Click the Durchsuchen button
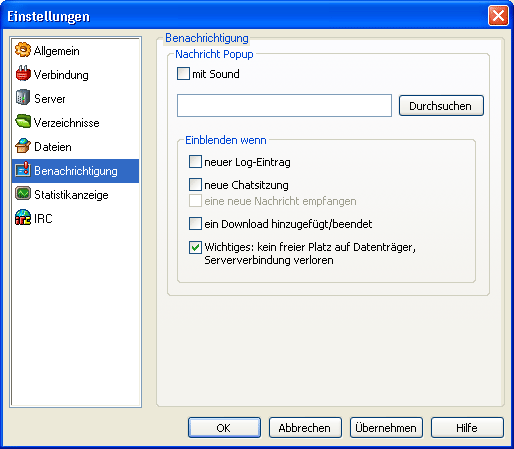 pos(441,106)
